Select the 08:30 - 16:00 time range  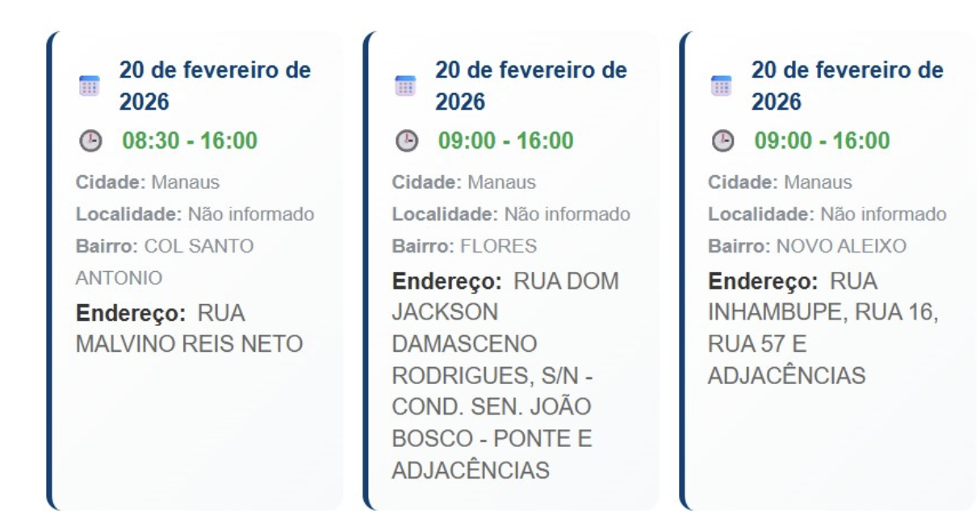tap(190, 141)
